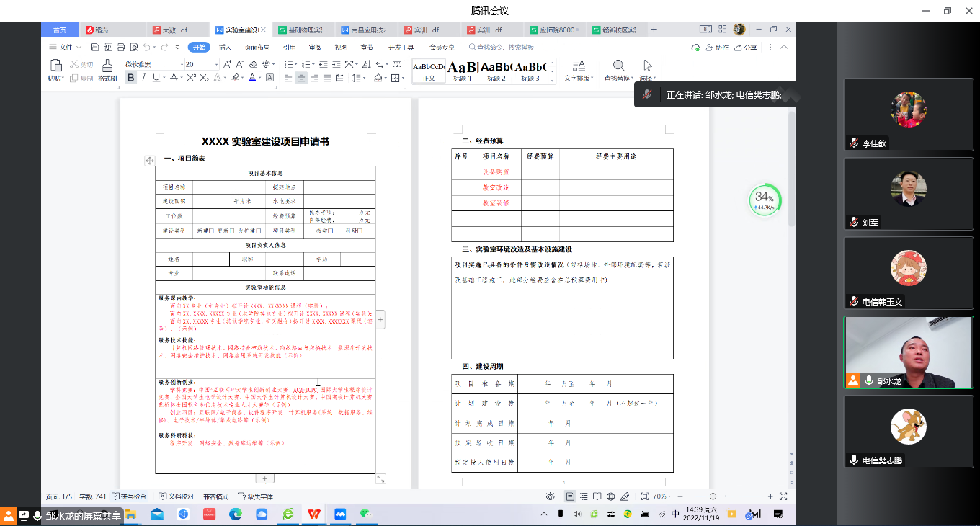Image resolution: width=980 pixels, height=526 pixels.
Task: Switch to the 插入 (Insert) ribbon tab
Action: (225, 48)
